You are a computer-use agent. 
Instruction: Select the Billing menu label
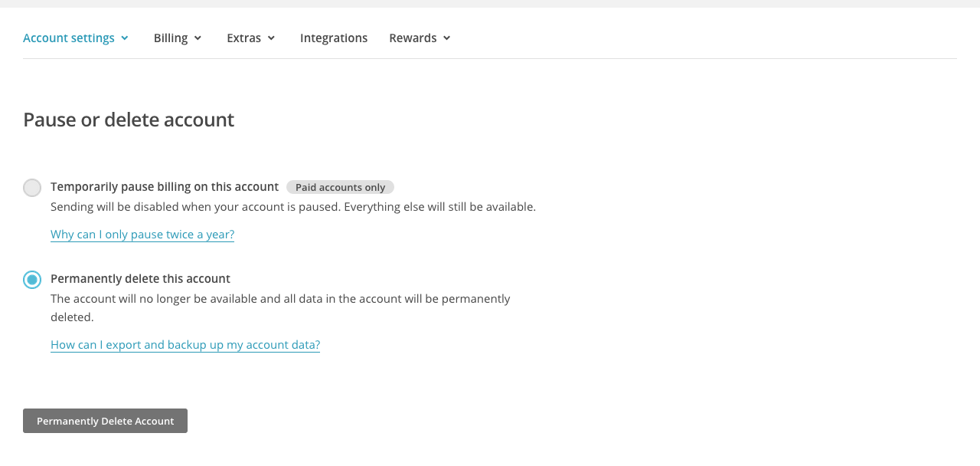(x=171, y=38)
